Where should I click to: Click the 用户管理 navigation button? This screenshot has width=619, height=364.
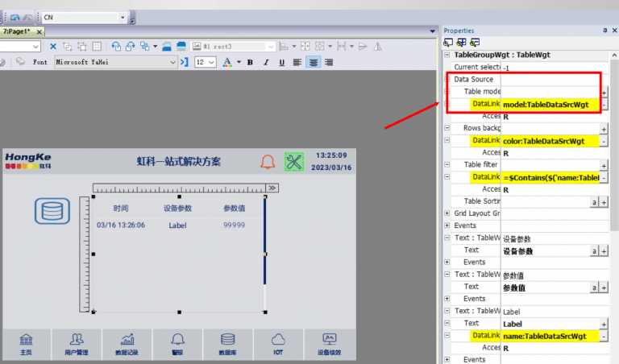coord(77,343)
